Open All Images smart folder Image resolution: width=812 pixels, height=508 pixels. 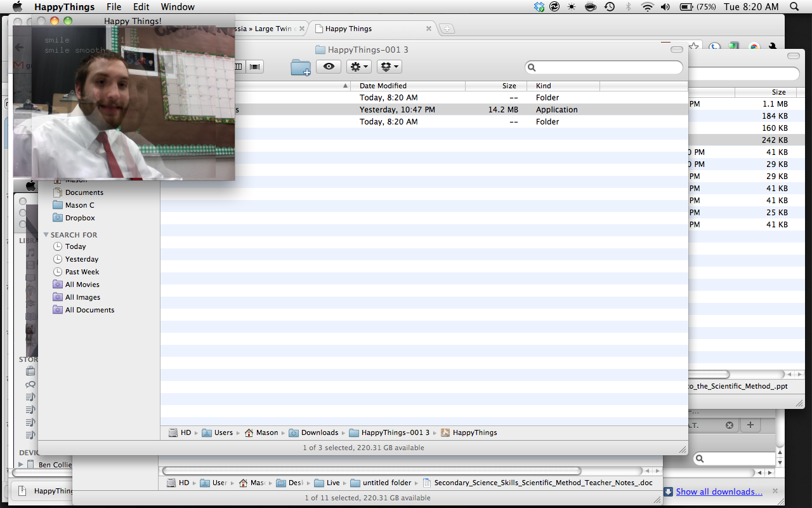coord(82,297)
